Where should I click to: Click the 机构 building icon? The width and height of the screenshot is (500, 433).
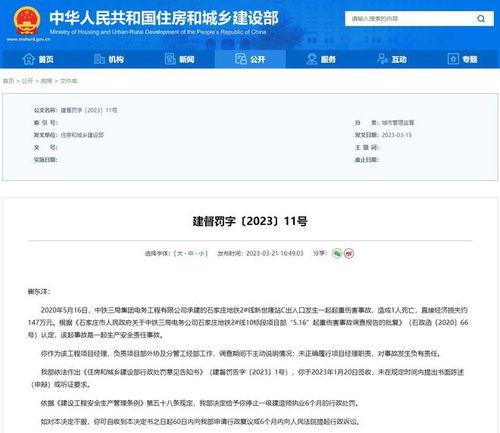99,59
